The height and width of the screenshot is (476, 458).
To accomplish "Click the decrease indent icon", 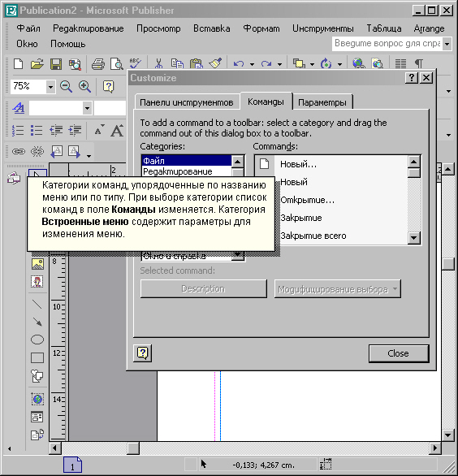I will tap(56, 131).
